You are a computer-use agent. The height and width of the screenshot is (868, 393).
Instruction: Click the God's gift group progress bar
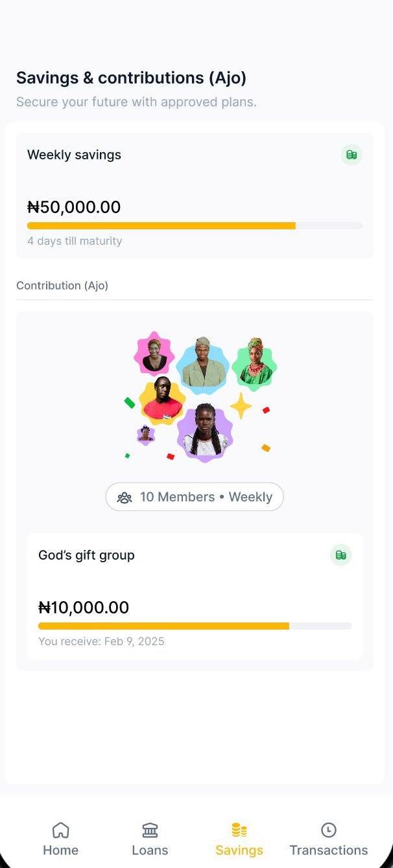coord(195,626)
